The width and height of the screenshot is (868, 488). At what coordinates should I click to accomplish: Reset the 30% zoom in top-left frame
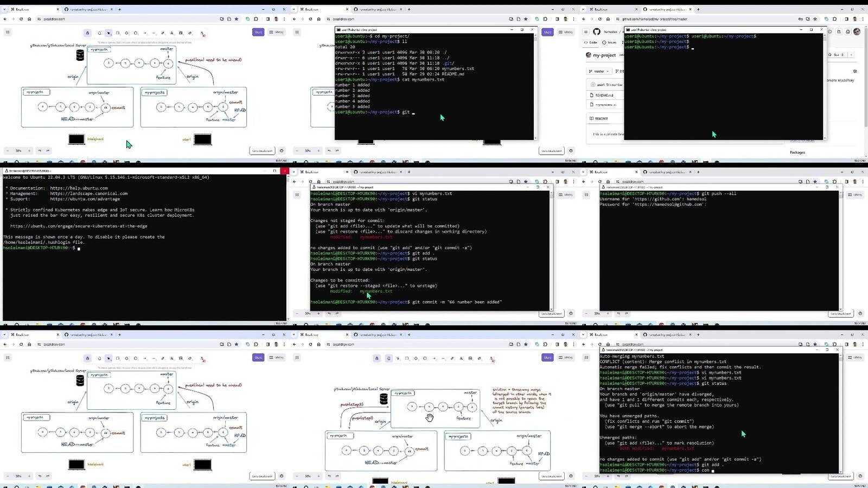[x=18, y=151]
